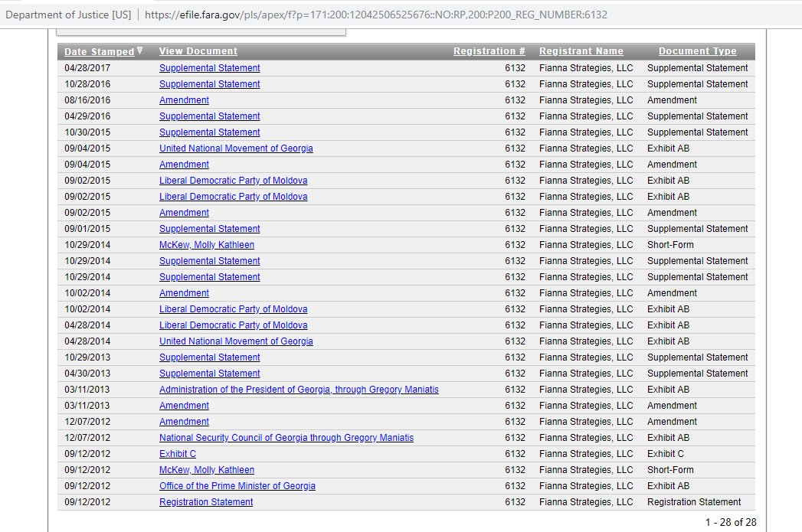Sort by View Document column header

click(x=198, y=51)
